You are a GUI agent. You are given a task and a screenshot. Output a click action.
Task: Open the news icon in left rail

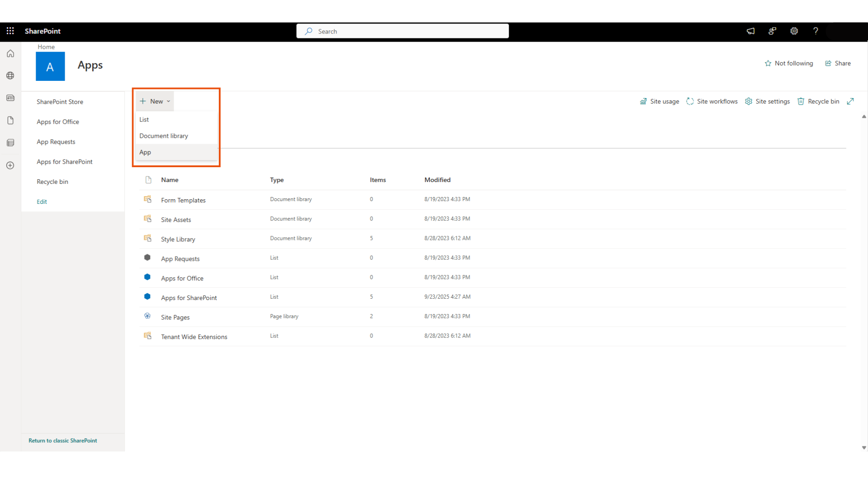pyautogui.click(x=10, y=98)
